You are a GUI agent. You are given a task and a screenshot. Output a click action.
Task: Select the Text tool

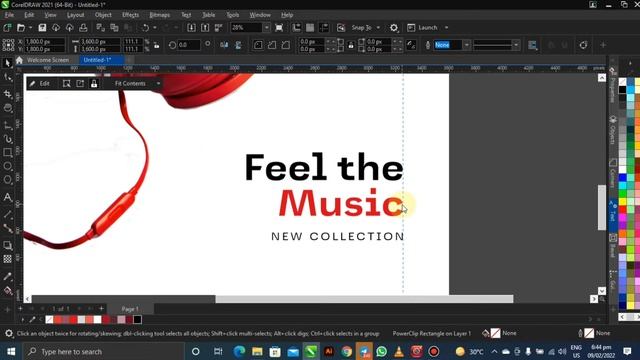(7, 197)
